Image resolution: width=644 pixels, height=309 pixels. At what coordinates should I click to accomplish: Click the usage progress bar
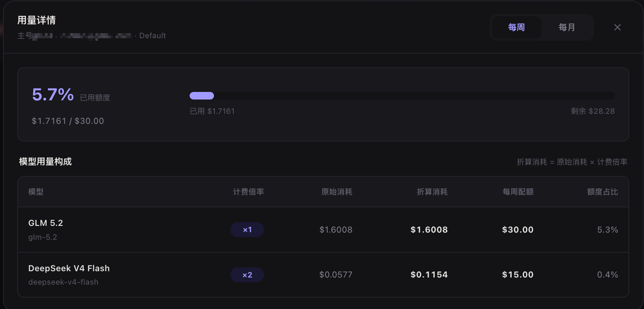pyautogui.click(x=402, y=96)
